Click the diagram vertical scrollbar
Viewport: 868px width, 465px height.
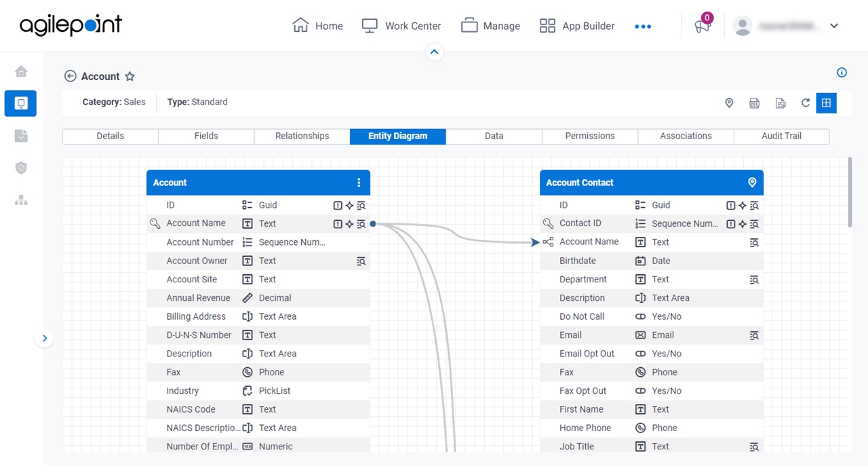point(850,192)
